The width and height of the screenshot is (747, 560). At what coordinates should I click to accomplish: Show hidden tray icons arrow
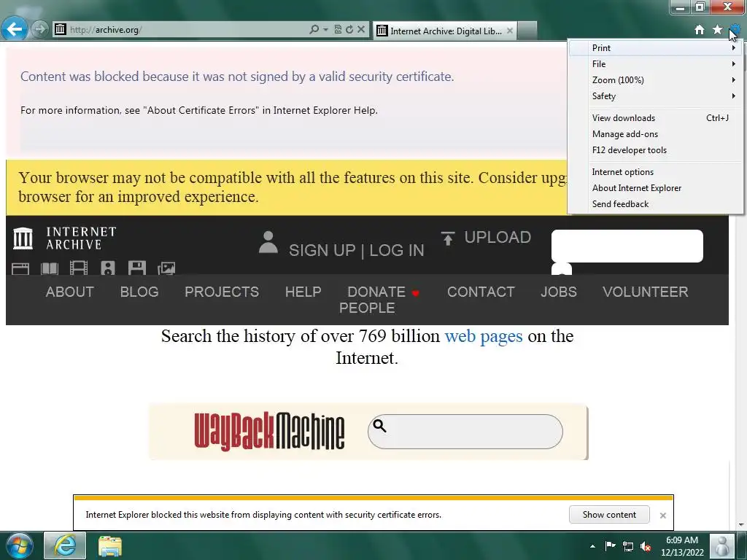pos(592,546)
